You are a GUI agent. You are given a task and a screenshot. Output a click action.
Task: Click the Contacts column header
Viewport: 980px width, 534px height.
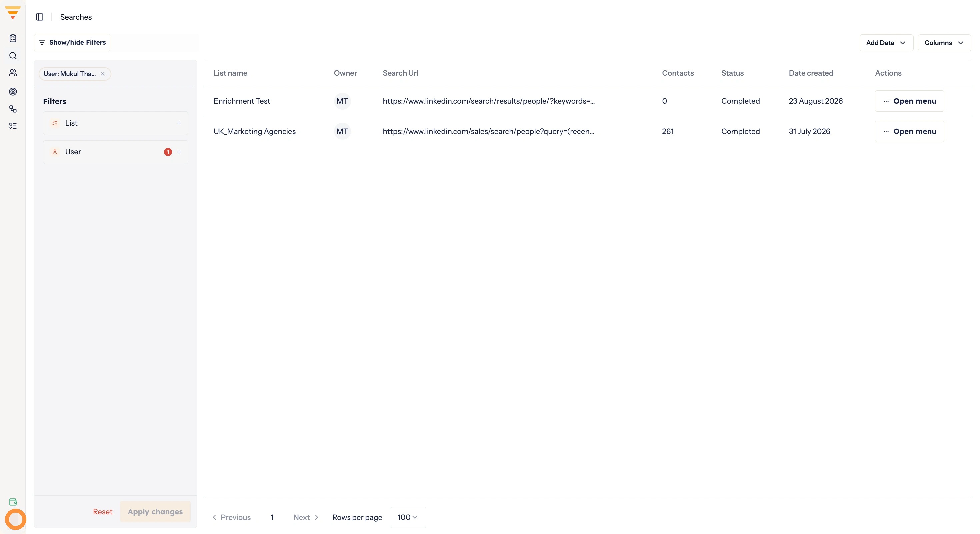point(678,73)
